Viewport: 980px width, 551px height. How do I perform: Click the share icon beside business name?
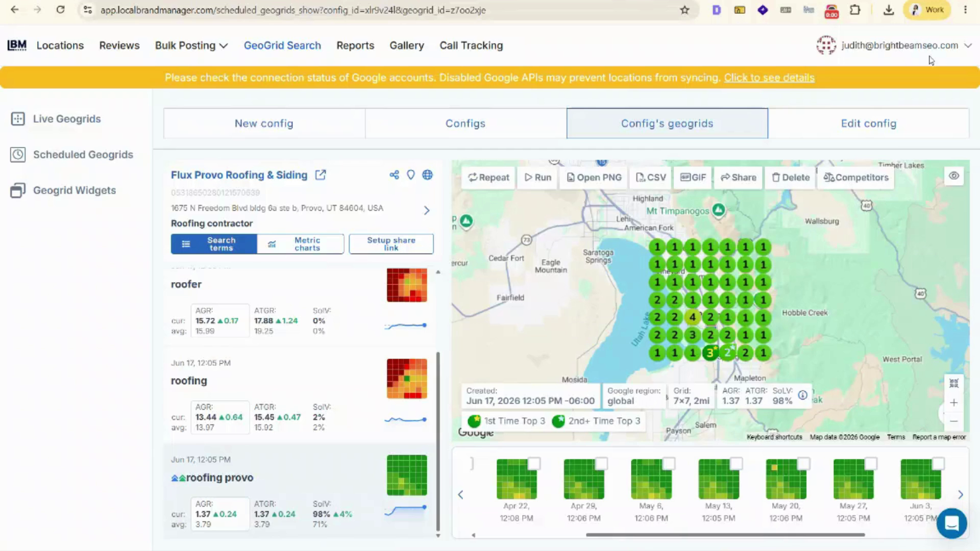pos(394,175)
